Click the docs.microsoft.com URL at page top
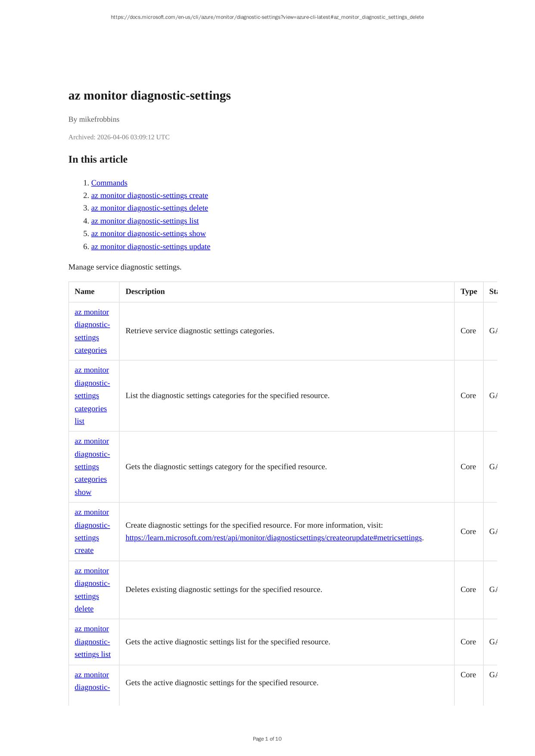535x756 pixels. click(x=267, y=17)
